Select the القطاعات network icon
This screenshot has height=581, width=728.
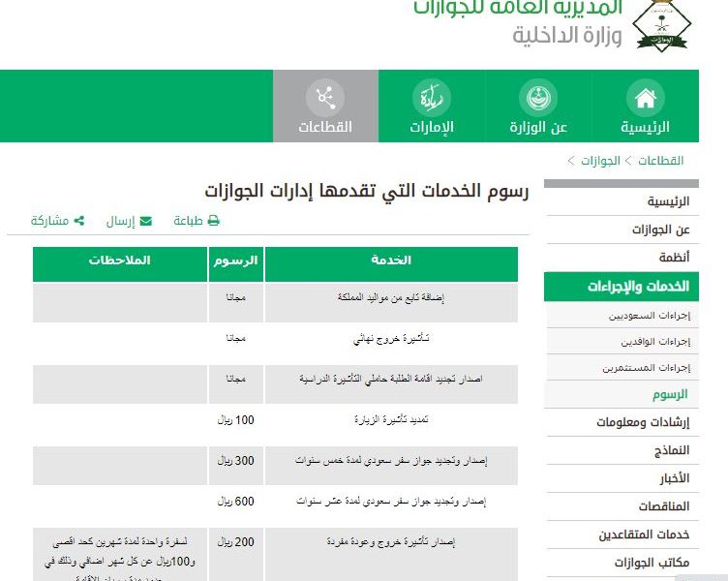(325, 98)
